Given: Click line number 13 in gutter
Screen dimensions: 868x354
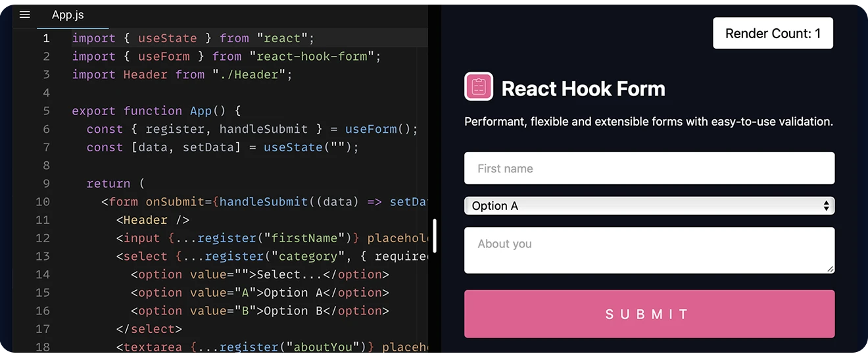Looking at the screenshot, I should [x=43, y=256].
